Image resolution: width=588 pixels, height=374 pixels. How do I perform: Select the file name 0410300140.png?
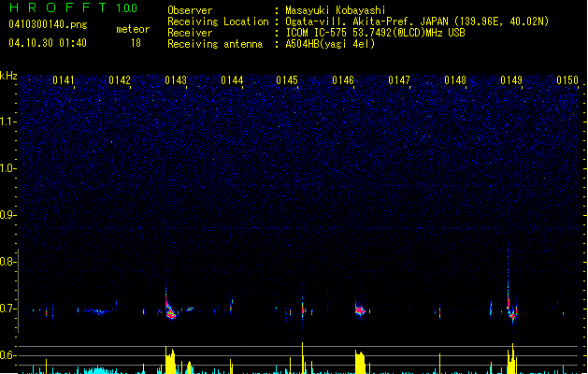click(x=48, y=24)
